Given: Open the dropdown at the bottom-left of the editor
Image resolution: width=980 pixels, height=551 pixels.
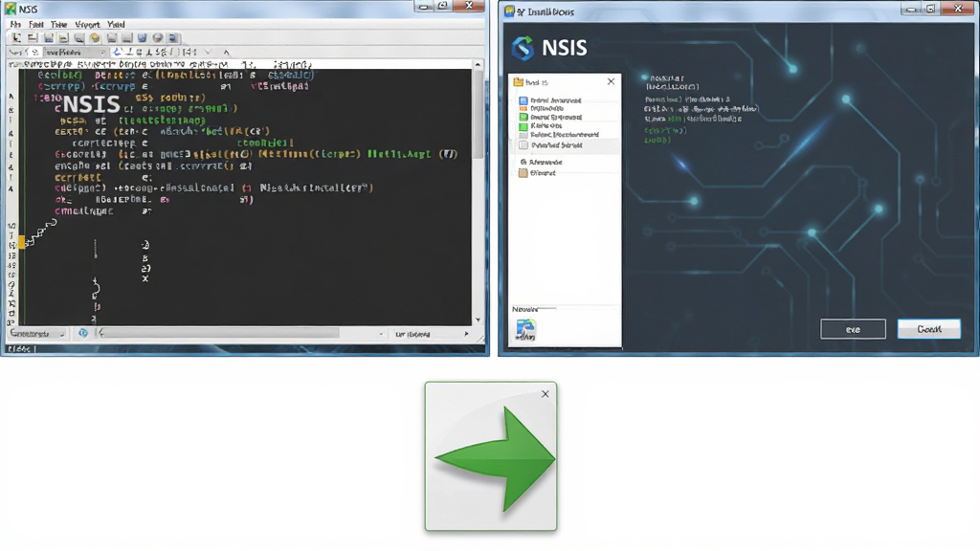Looking at the screenshot, I should click(x=37, y=334).
